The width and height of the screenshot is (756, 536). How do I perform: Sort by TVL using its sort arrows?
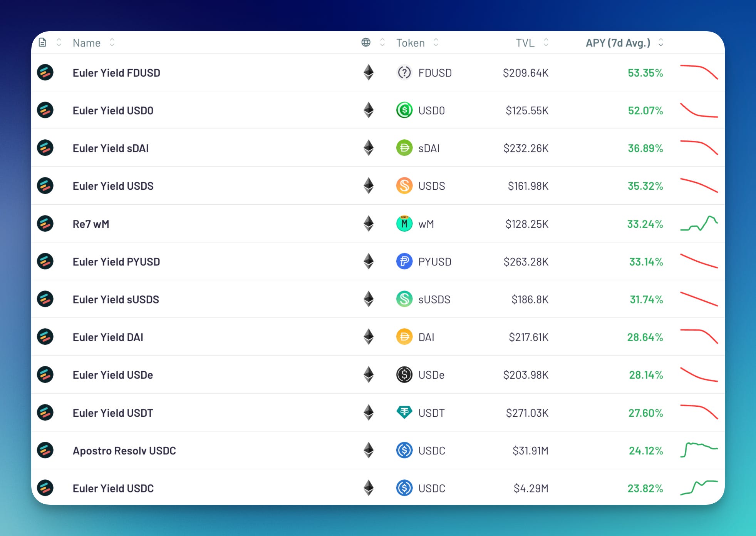(546, 42)
